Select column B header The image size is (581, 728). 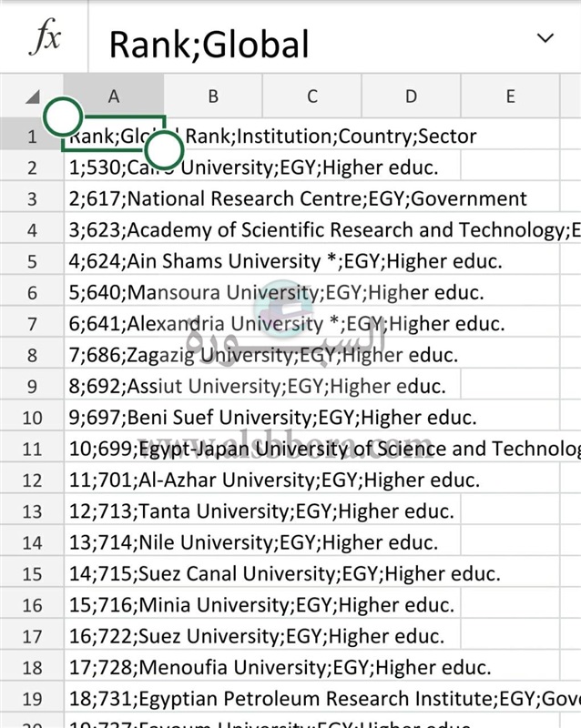click(x=213, y=96)
